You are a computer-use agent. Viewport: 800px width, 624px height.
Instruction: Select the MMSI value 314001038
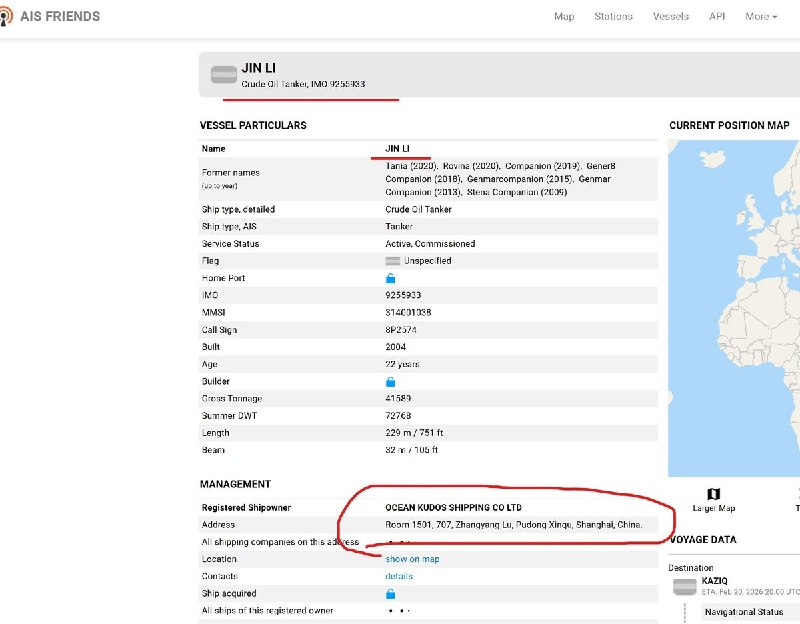[x=408, y=313]
